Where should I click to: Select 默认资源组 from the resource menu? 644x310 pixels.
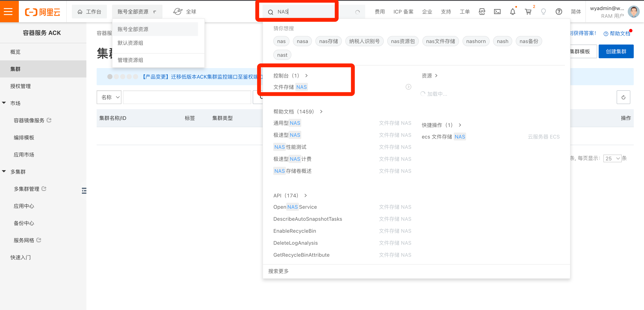tap(130, 43)
